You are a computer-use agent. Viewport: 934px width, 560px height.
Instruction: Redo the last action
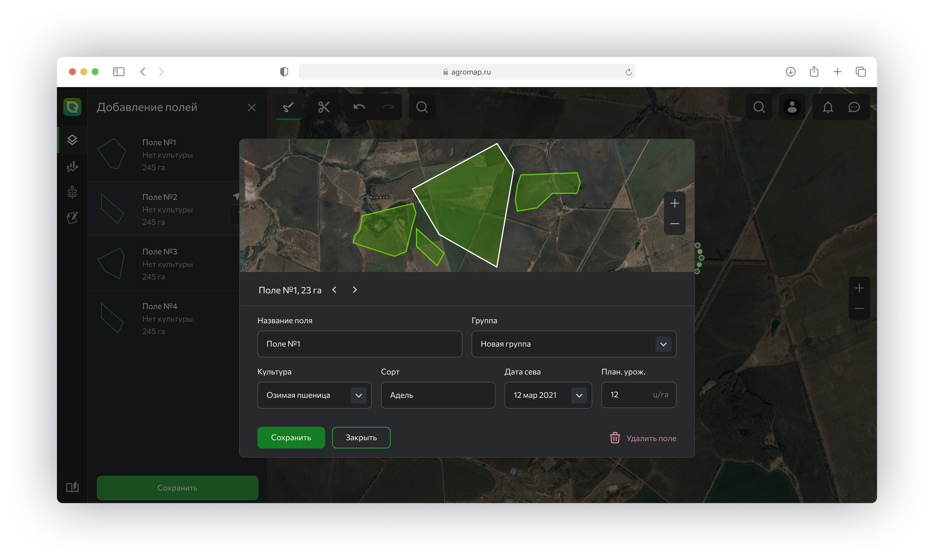(x=388, y=107)
